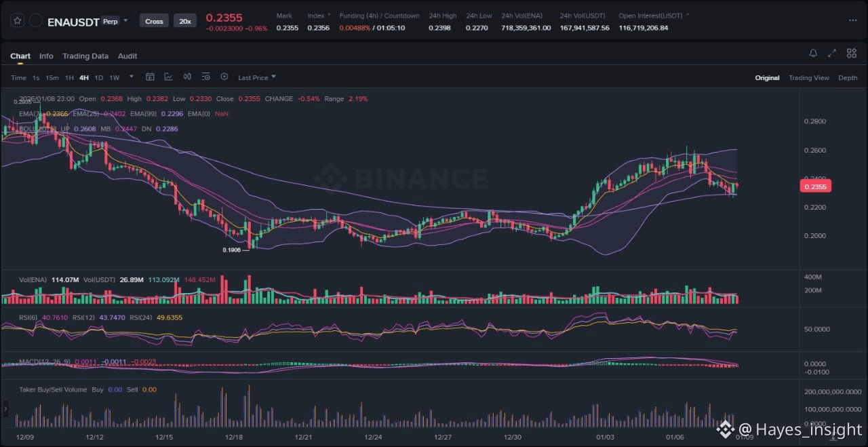The height and width of the screenshot is (447, 868).
Task: Click the Mark price value 0.2355
Action: [x=287, y=28]
